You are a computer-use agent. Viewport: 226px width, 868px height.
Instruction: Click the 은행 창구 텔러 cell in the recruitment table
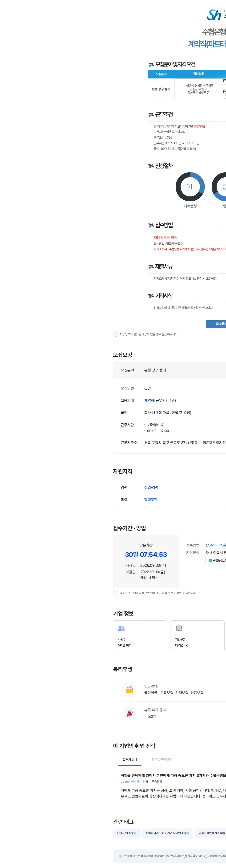click(161, 89)
